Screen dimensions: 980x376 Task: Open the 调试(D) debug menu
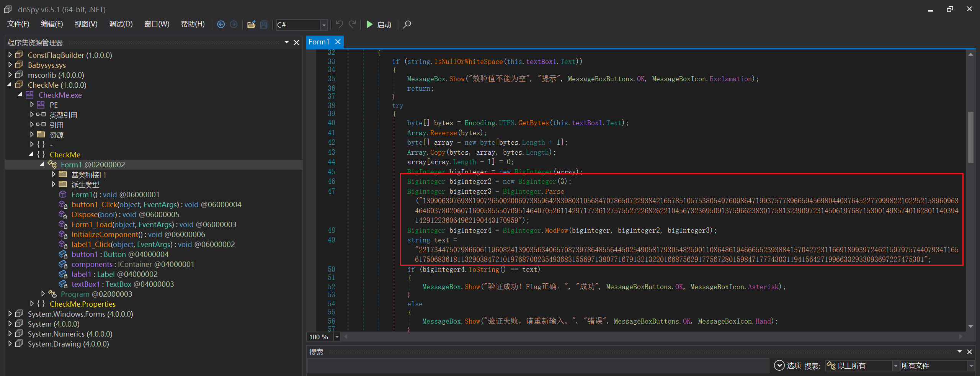121,25
